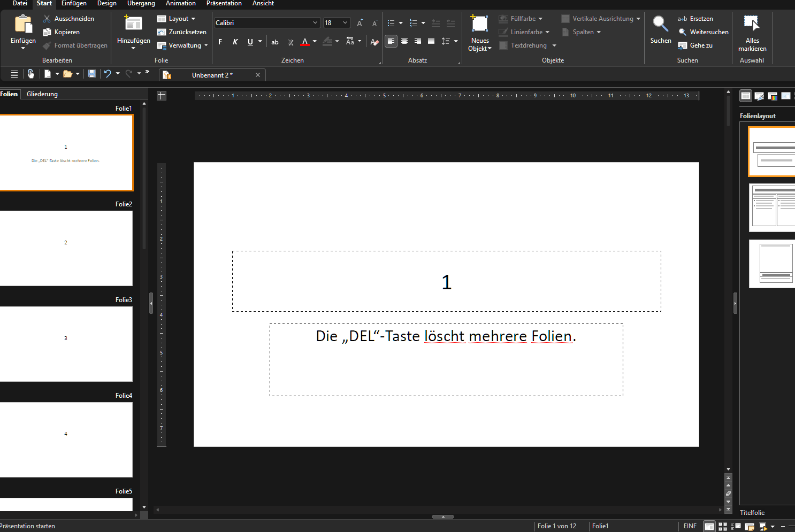Select the Folie4 thumbnail
This screenshot has height=532, width=795.
coord(66,440)
